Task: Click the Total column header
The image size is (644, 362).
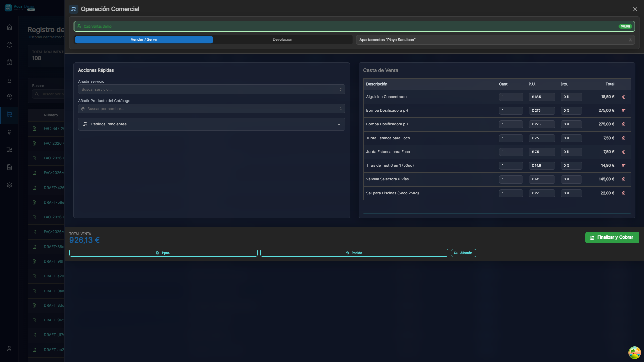Action: coord(610,84)
